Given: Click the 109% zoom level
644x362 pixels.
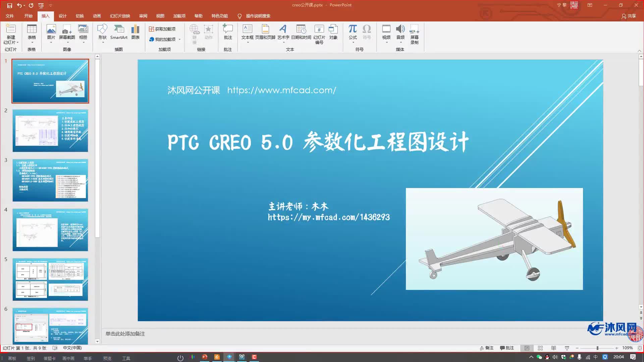Looking at the screenshot, I should [627, 348].
